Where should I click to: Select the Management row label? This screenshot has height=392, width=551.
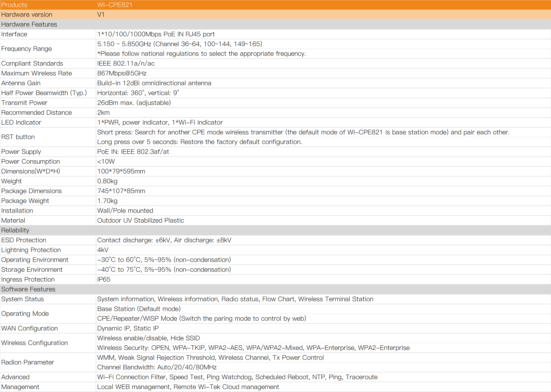point(20,387)
